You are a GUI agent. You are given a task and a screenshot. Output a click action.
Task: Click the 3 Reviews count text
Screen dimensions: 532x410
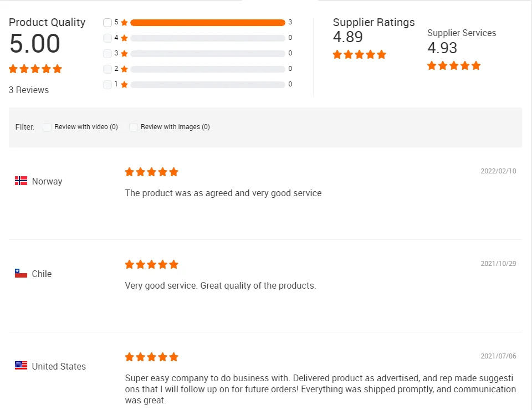[29, 90]
